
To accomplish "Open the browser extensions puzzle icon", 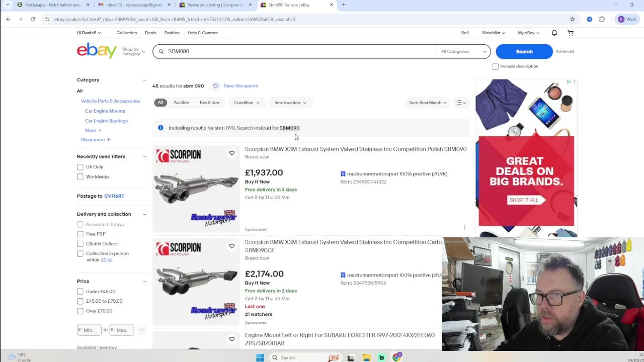I will click(602, 19).
